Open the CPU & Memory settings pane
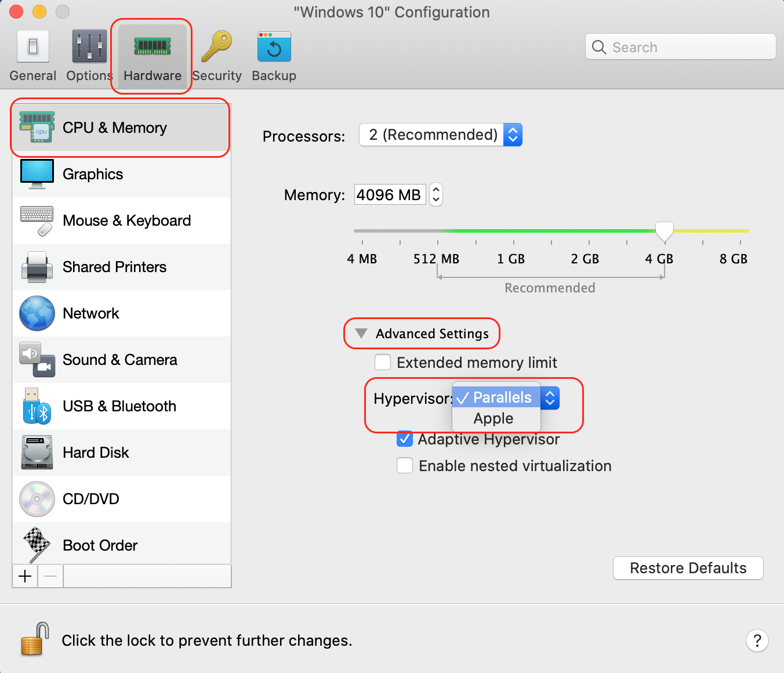This screenshot has width=784, height=673. click(114, 128)
